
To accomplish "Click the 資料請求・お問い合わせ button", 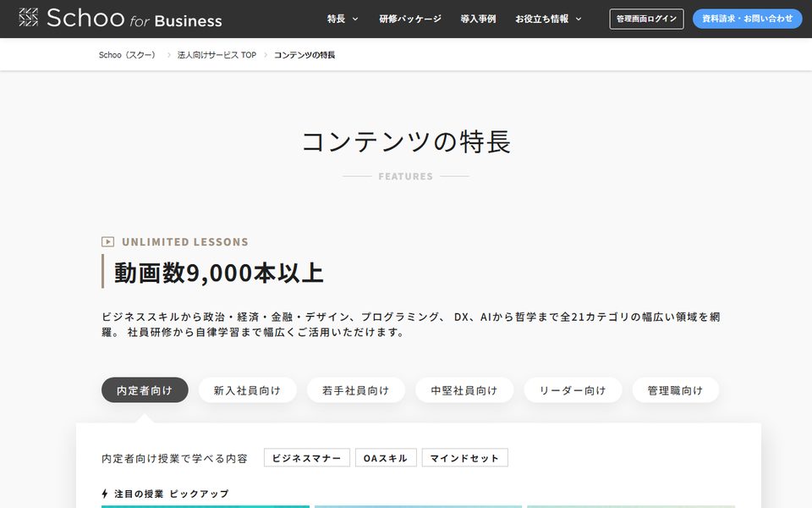I will click(x=747, y=19).
